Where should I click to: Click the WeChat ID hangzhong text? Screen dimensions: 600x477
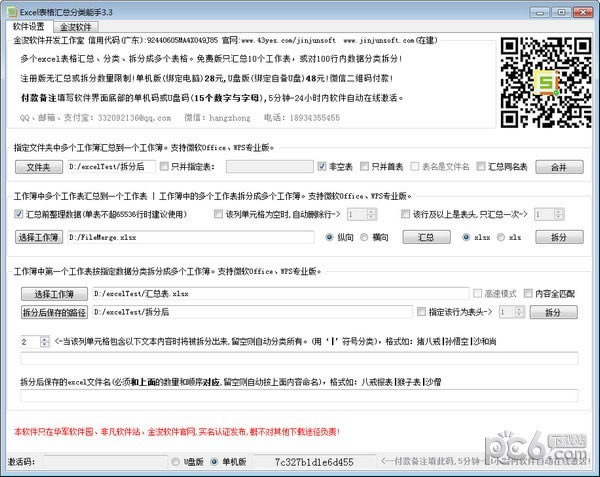click(x=230, y=118)
